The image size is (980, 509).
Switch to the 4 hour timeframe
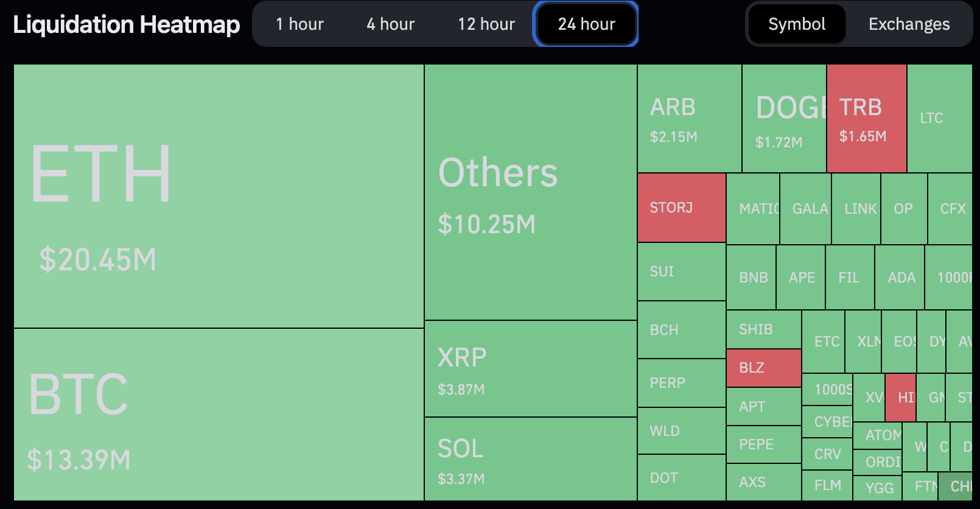(390, 24)
